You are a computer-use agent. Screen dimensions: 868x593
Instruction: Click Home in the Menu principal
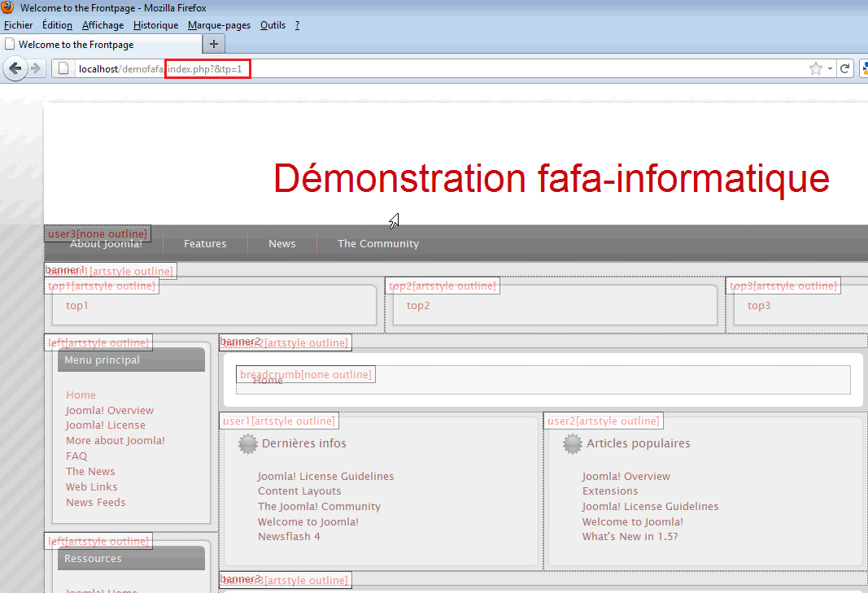(81, 395)
